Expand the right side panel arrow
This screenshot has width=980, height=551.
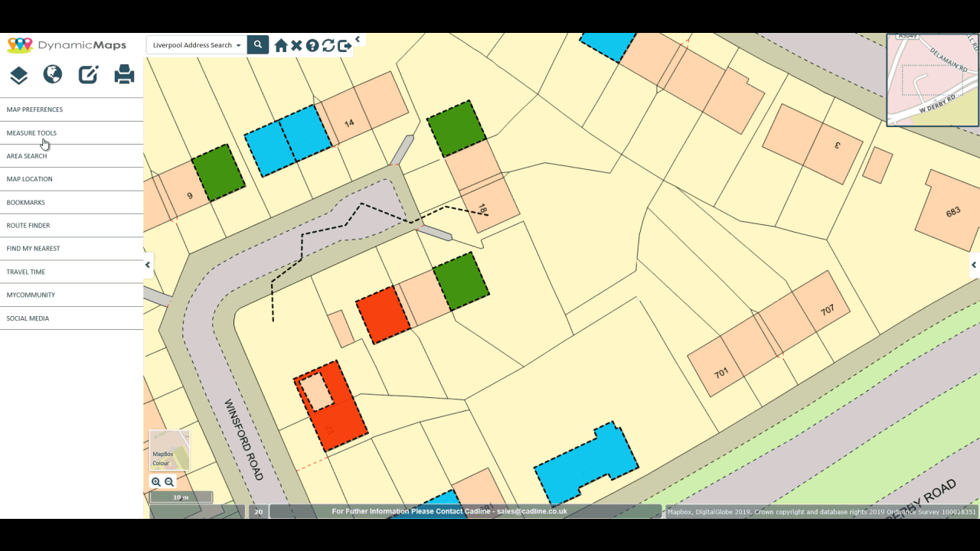click(x=974, y=265)
